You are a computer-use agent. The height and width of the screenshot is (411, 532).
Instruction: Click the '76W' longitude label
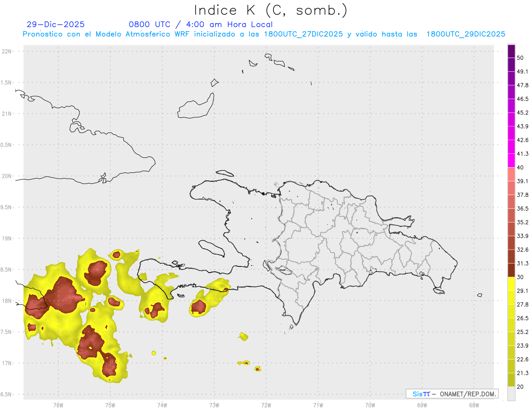point(58,405)
